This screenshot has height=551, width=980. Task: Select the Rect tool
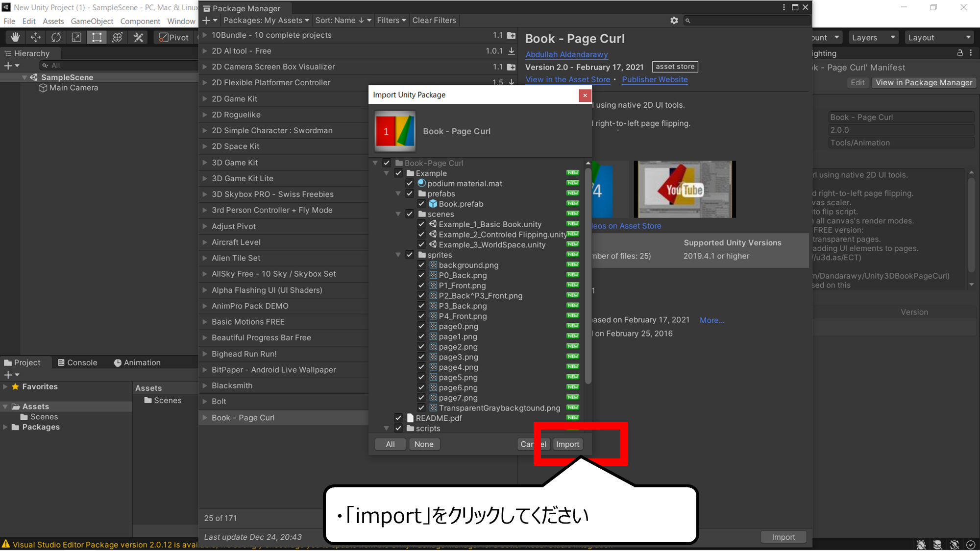(x=97, y=37)
